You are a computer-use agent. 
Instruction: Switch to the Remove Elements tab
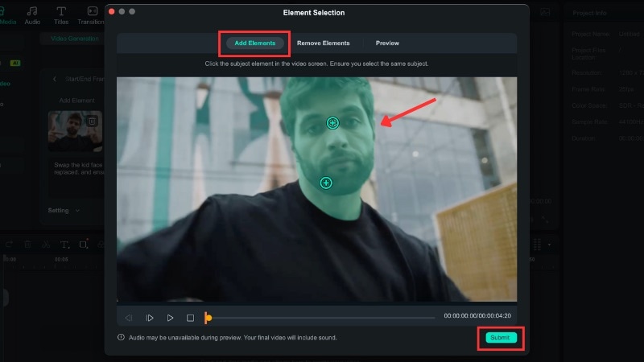[324, 43]
